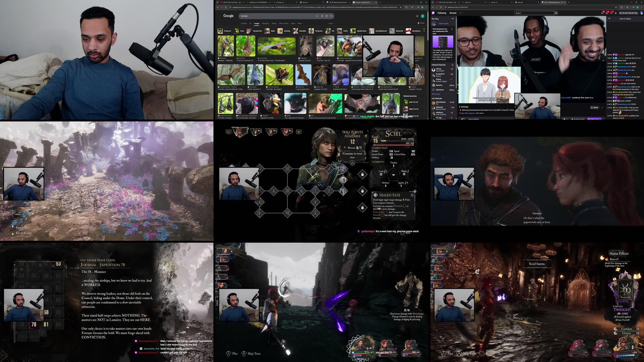644x362 pixels.
Task: Open the Google apps grid menu
Action: 417,16
